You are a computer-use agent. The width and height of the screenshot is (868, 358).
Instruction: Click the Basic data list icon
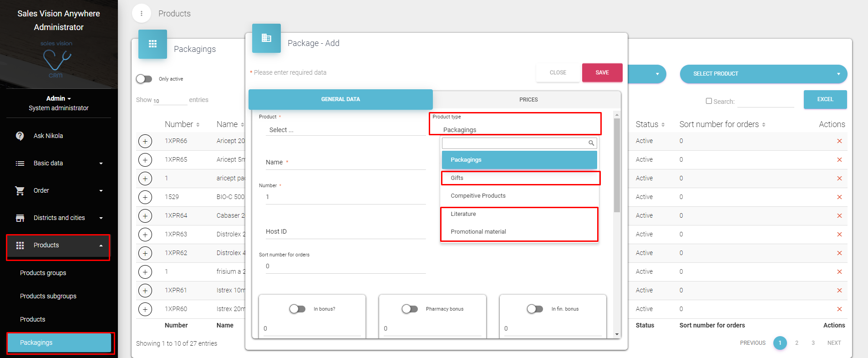(x=20, y=164)
